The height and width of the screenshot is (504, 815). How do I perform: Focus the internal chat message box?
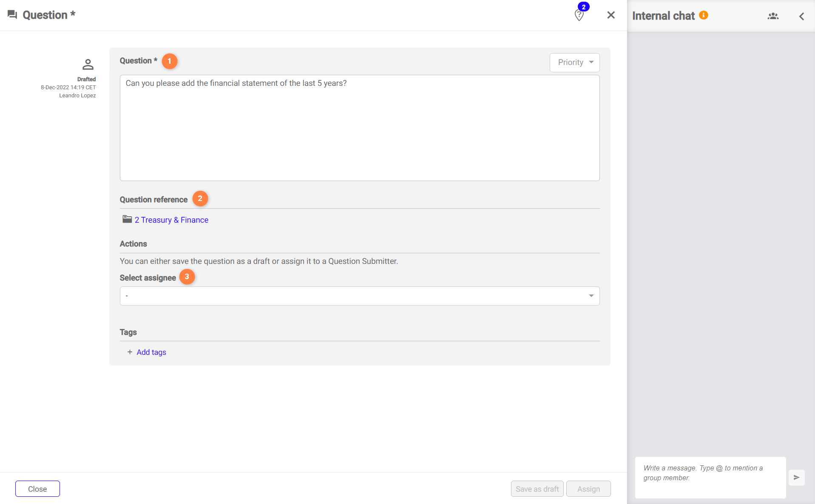710,477
